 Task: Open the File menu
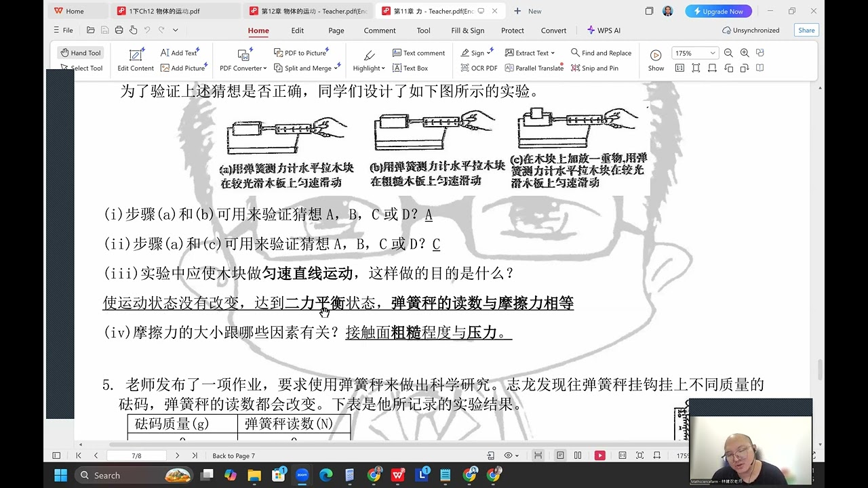coord(63,30)
